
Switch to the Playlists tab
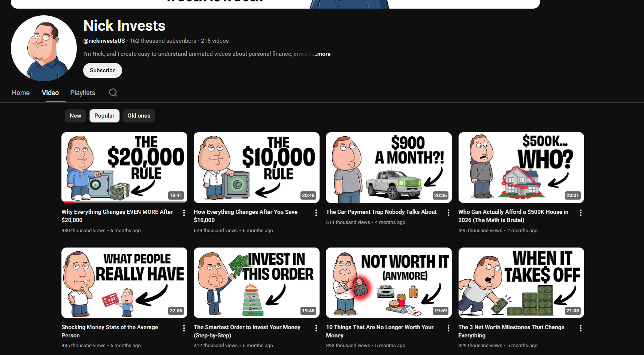click(82, 93)
